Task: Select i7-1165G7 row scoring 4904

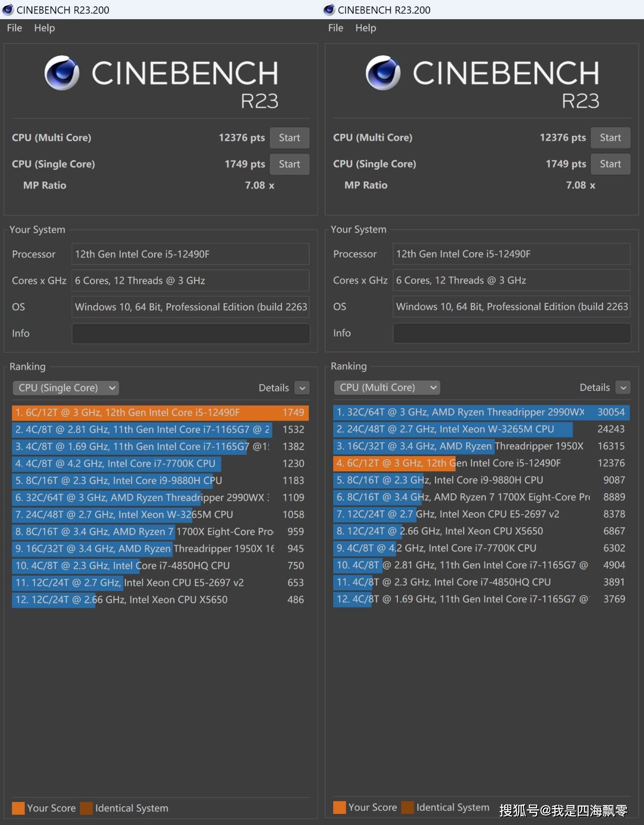Action: click(482, 565)
